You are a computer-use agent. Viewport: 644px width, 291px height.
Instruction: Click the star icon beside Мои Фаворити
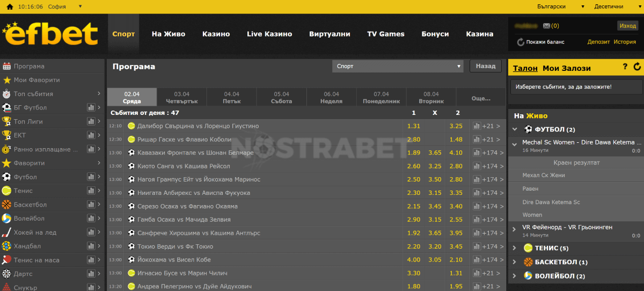[x=6, y=80]
